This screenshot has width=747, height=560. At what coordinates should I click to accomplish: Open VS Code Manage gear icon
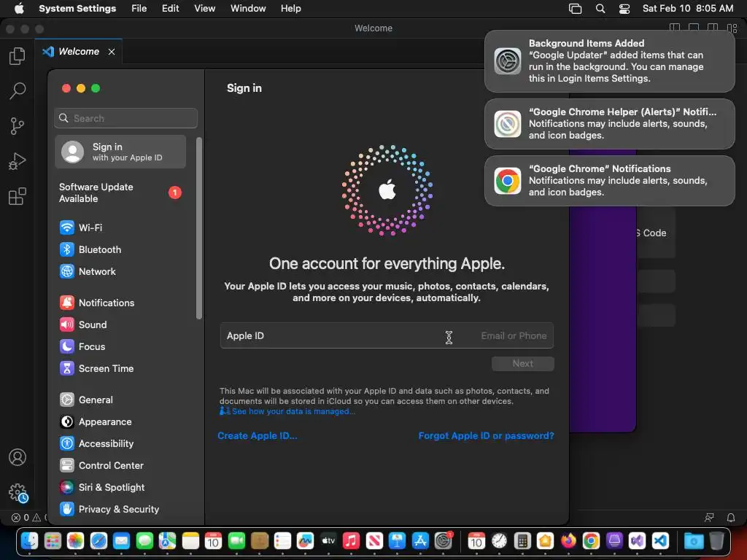tap(18, 492)
